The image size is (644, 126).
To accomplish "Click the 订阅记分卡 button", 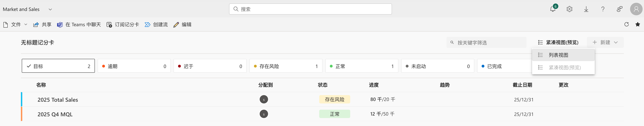I will (123, 24).
